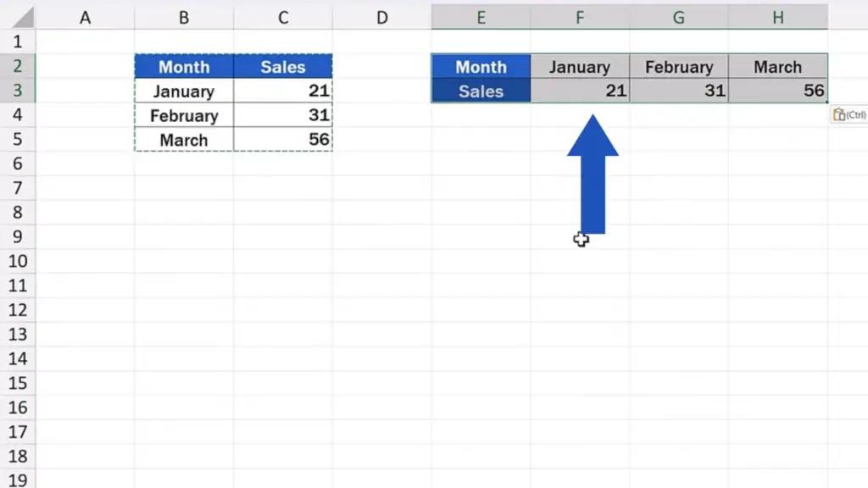Select column B header

click(x=184, y=17)
